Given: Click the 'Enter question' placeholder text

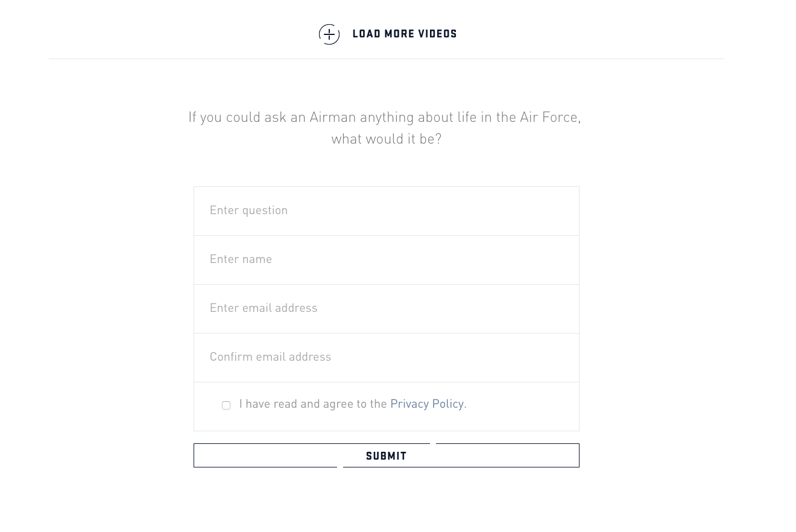Looking at the screenshot, I should (248, 211).
